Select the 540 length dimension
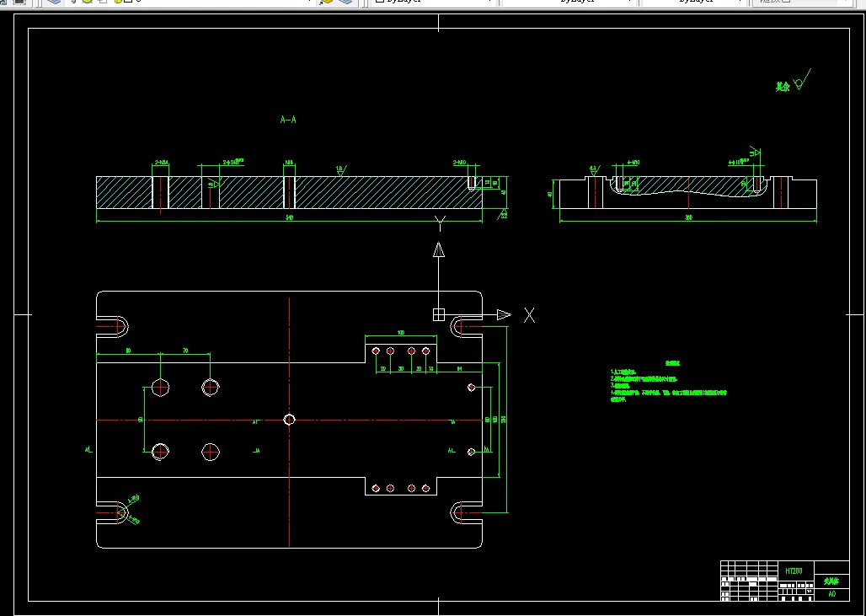The width and height of the screenshot is (866, 616). [289, 217]
